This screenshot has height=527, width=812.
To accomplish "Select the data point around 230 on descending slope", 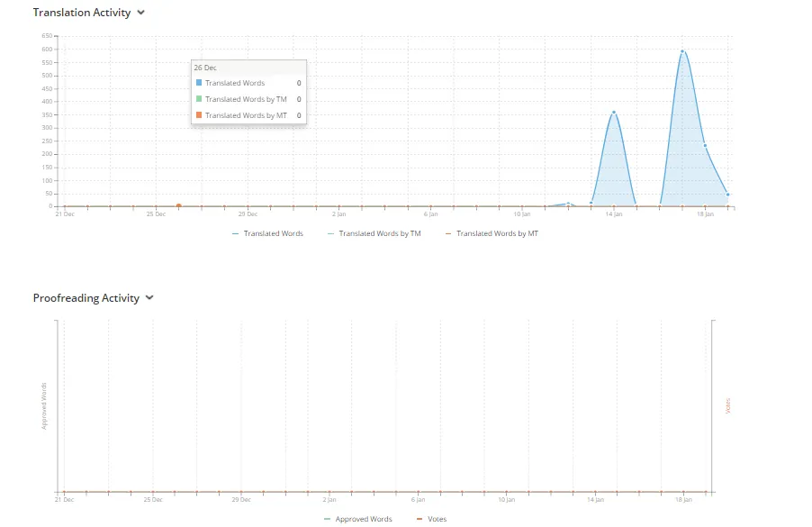I will (705, 146).
